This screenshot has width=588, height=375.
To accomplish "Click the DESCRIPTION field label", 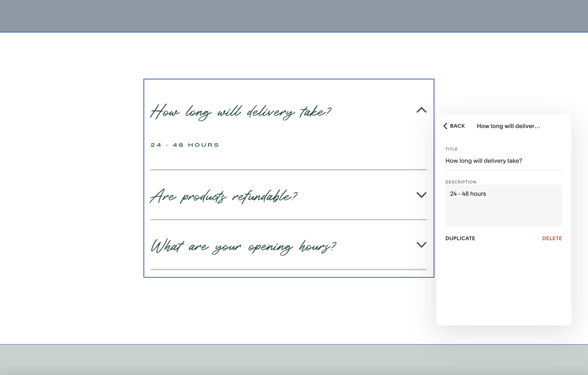I will [461, 182].
